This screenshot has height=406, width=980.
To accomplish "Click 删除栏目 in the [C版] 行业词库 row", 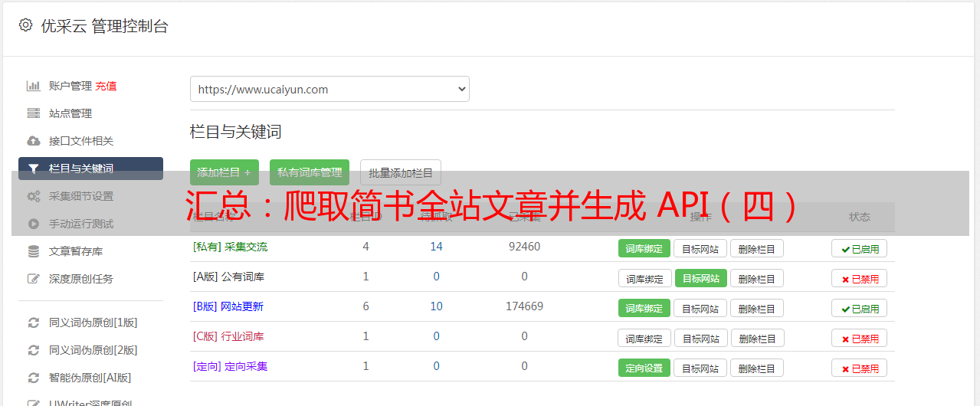I will click(x=757, y=338).
